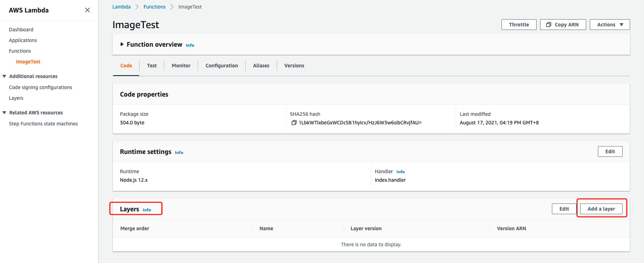Open Functions in the sidebar
The height and width of the screenshot is (263, 644).
(x=20, y=51)
